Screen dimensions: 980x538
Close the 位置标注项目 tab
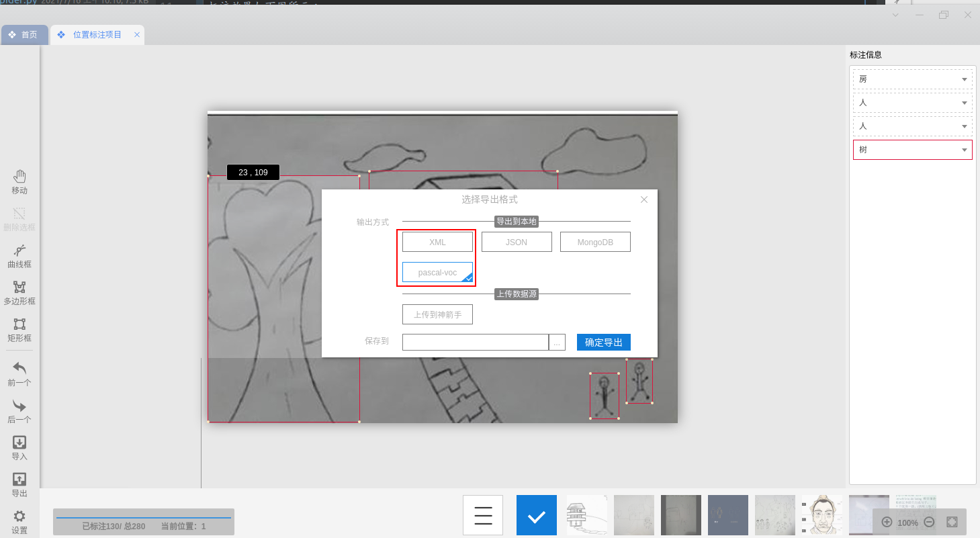tap(137, 35)
